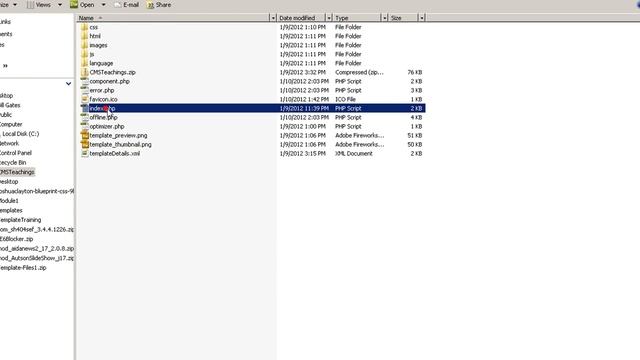Select the template_thumbnail.png file name

point(120,144)
